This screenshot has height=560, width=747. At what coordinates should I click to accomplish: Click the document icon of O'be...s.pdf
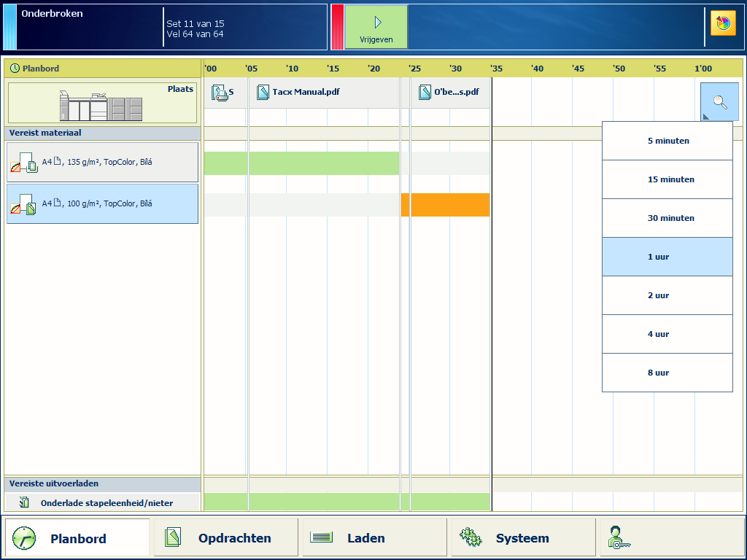425,93
